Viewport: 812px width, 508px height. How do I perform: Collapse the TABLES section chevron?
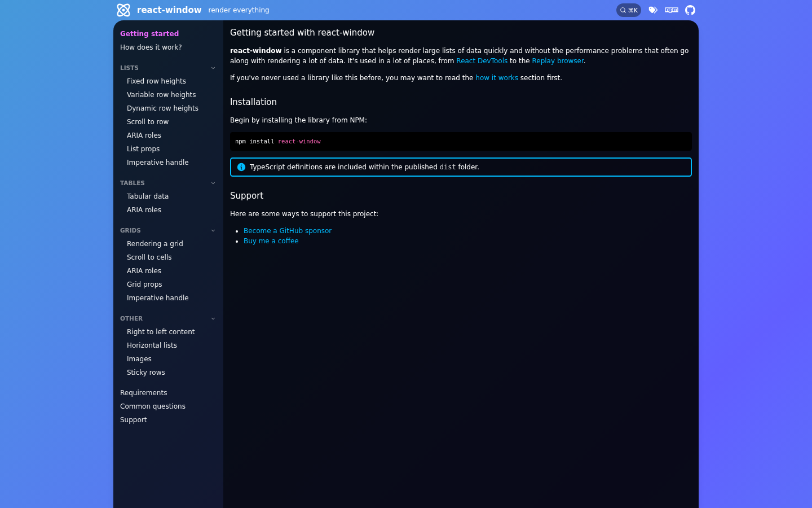point(213,183)
